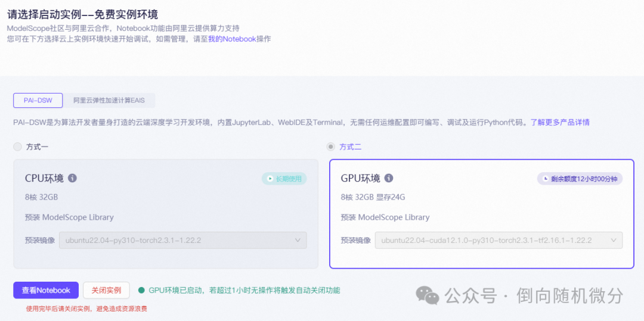Click the 查看Notebook button
Screen dimensions: 644x321
click(x=46, y=290)
